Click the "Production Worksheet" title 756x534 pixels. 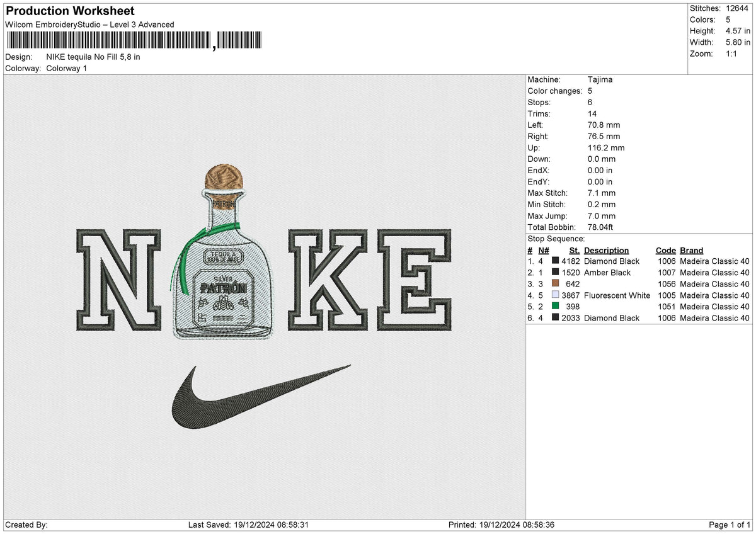click(70, 11)
